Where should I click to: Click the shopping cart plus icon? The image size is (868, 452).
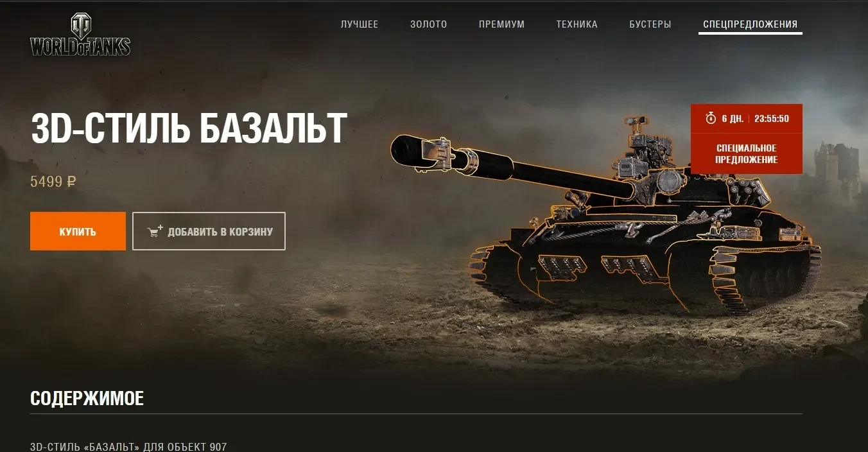pos(155,231)
